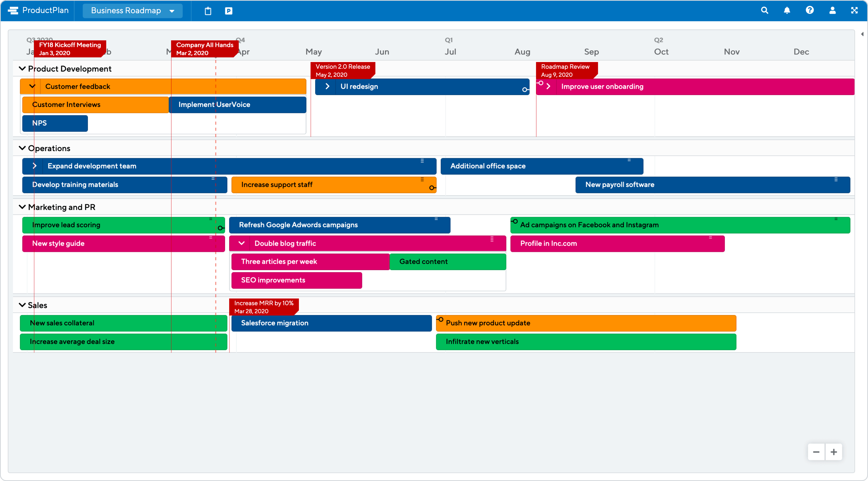Zoom out using the minus button

(x=817, y=452)
